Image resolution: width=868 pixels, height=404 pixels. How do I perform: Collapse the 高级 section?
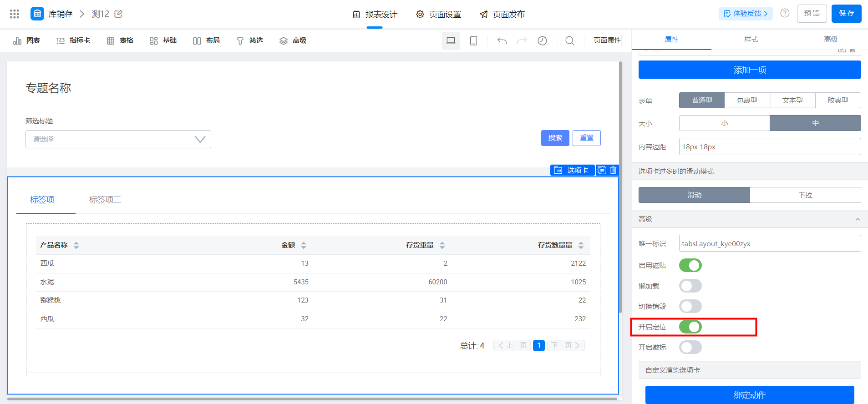pyautogui.click(x=858, y=219)
